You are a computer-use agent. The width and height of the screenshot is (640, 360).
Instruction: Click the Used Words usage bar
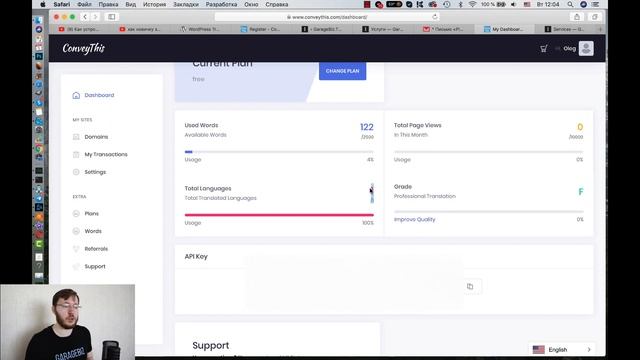pos(279,152)
